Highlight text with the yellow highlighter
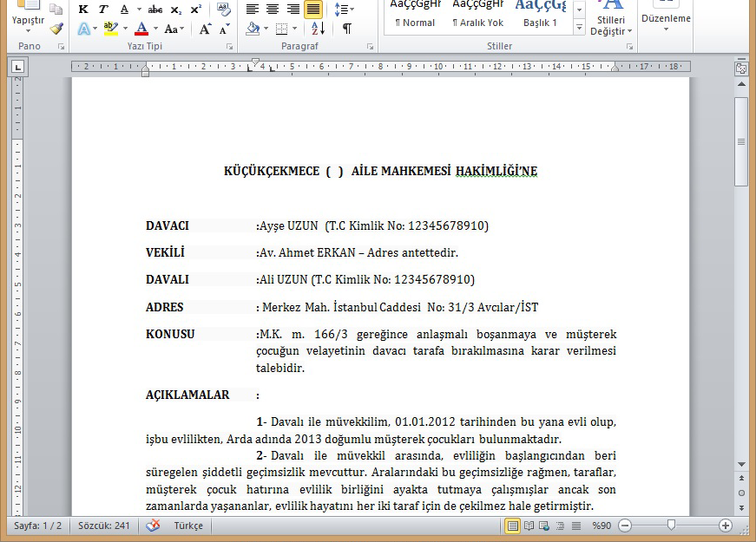 click(110, 29)
